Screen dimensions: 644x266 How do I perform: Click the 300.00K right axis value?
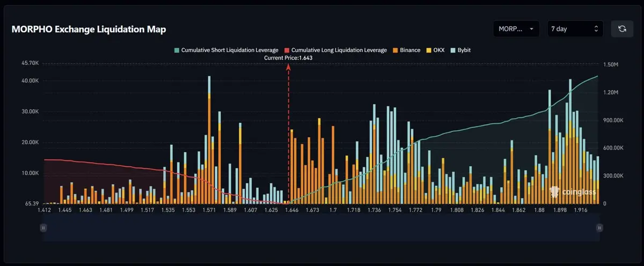coord(613,176)
